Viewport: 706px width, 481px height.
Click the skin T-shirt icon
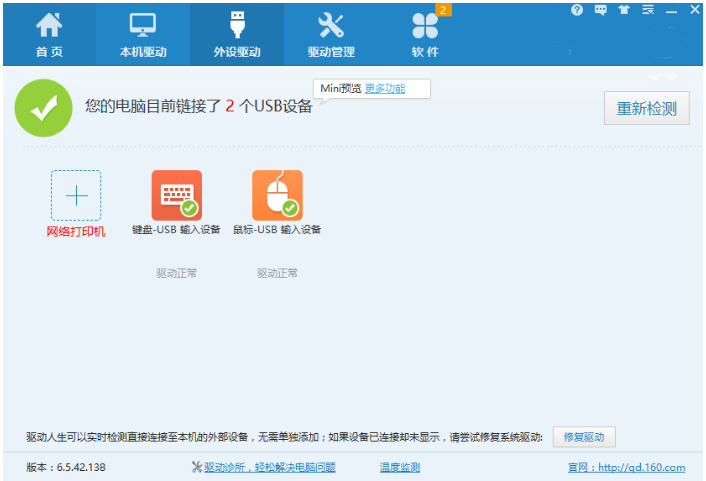pyautogui.click(x=624, y=10)
